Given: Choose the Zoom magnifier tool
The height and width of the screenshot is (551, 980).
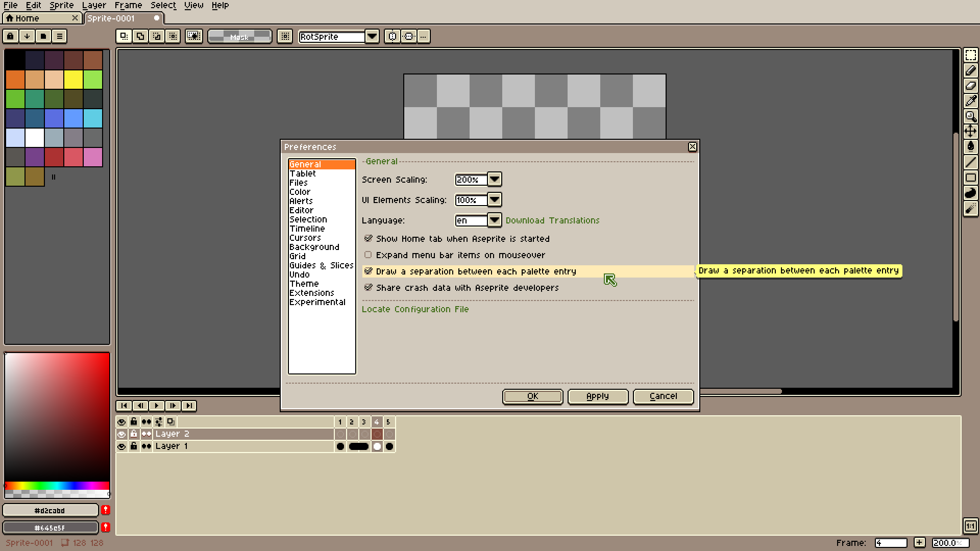Looking at the screenshot, I should tap(970, 116).
